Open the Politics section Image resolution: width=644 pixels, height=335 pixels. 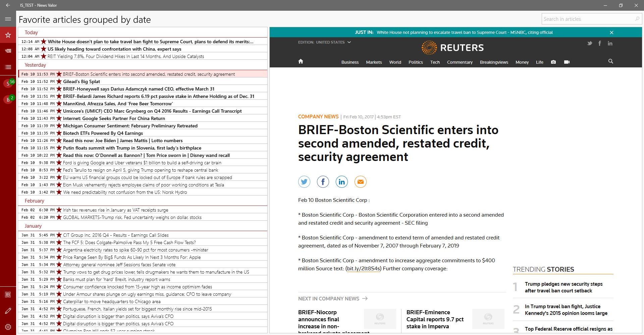pos(416,62)
